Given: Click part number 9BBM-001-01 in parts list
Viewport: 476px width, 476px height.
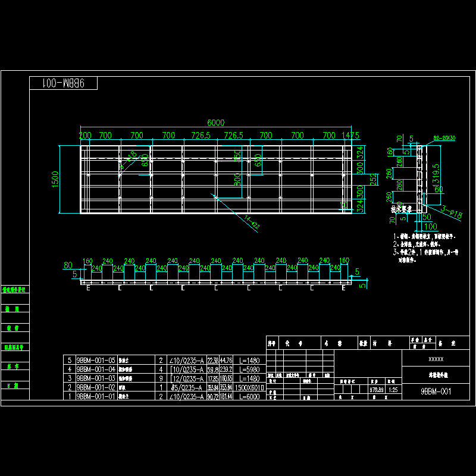Looking at the screenshot, I should pyautogui.click(x=96, y=396).
